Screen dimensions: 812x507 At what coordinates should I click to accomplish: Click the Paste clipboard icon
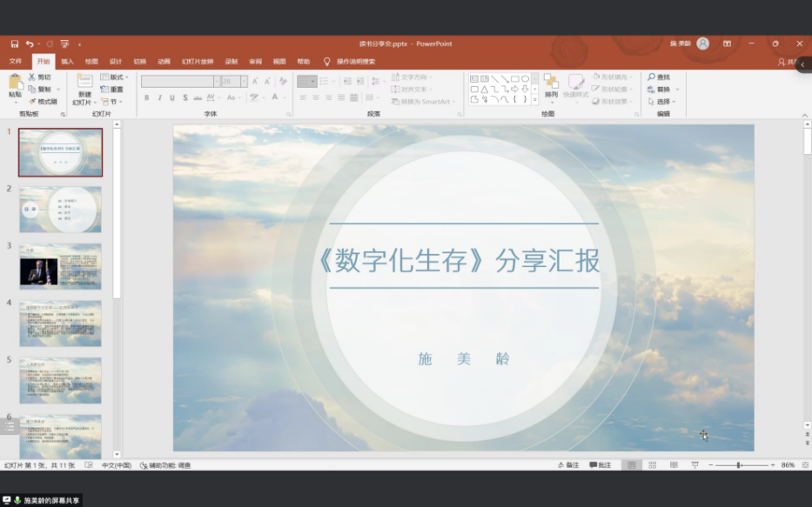[x=15, y=83]
